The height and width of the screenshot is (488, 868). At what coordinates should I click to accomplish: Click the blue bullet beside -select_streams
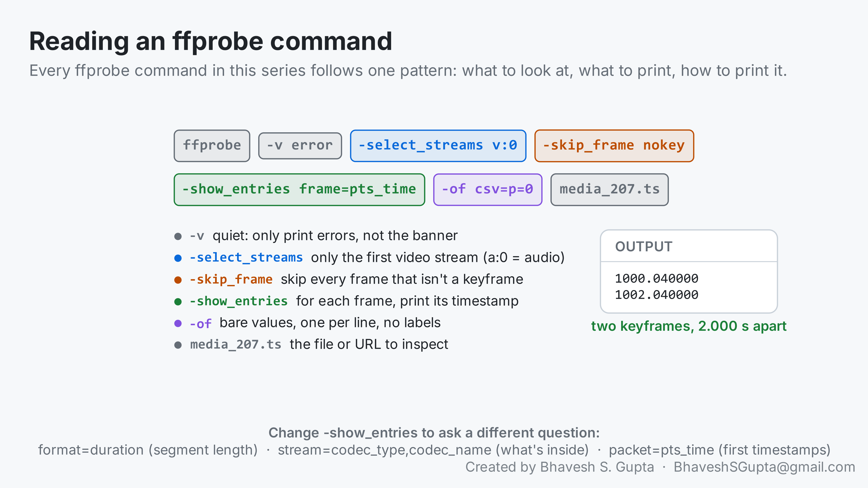[x=178, y=258]
